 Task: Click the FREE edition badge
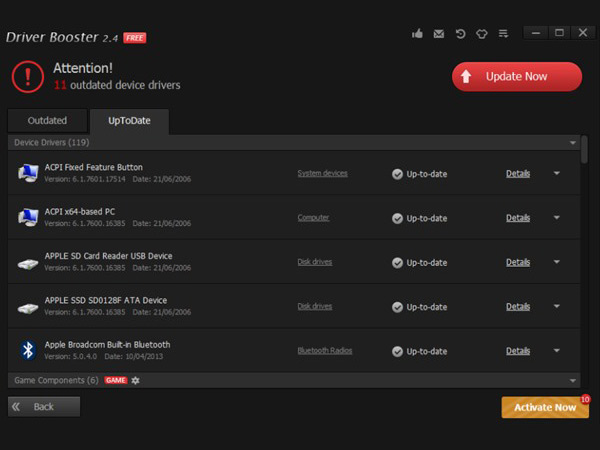click(x=135, y=38)
